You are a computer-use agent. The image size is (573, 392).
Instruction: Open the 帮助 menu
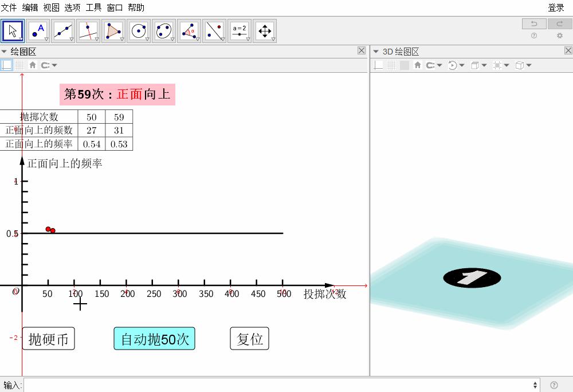coord(136,7)
